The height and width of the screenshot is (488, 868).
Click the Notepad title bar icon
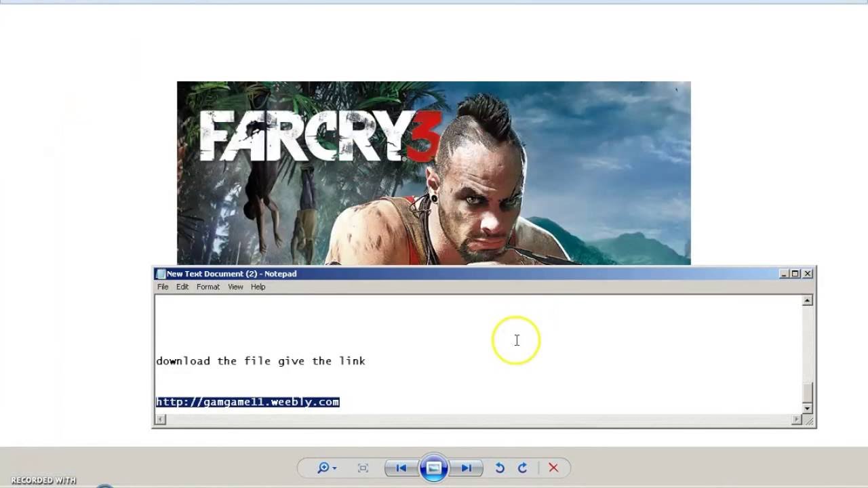coord(161,274)
